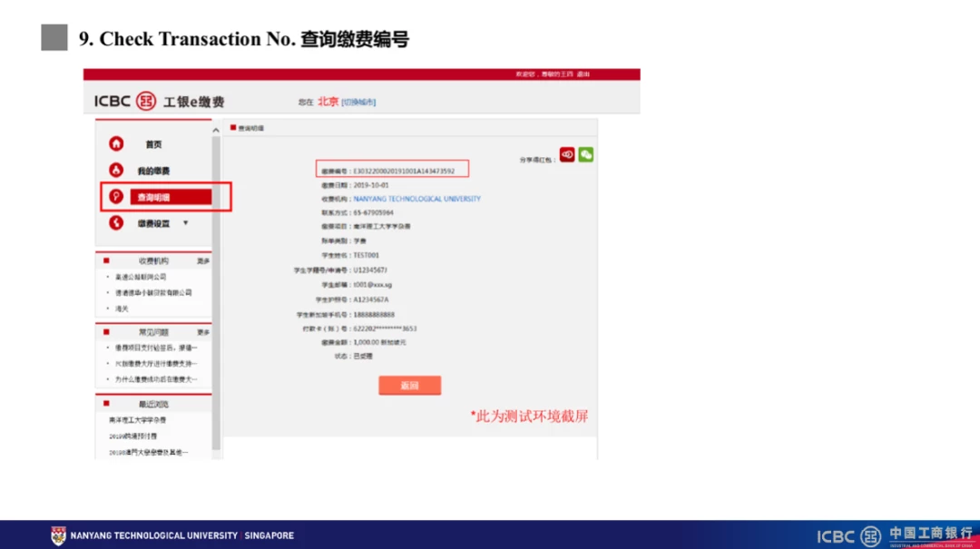This screenshot has width=980, height=549.
Task: Open 南洋理工大学学杂费 in recent browsing
Action: 138,420
